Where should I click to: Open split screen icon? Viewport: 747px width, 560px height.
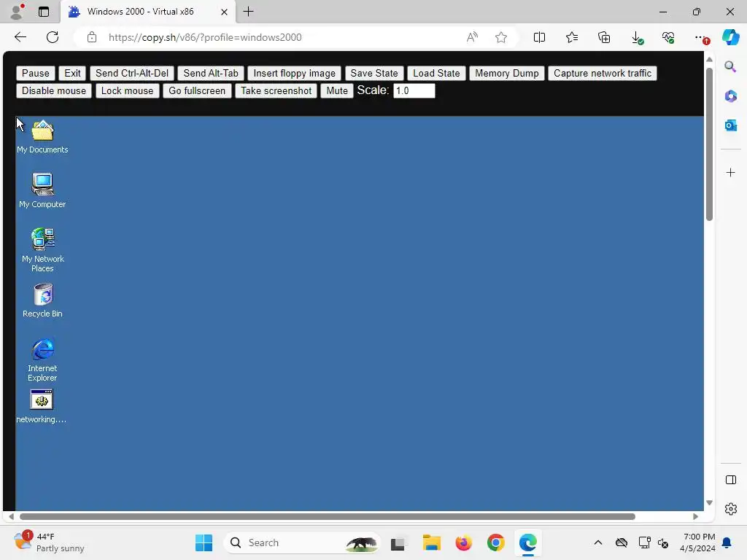coord(539,37)
